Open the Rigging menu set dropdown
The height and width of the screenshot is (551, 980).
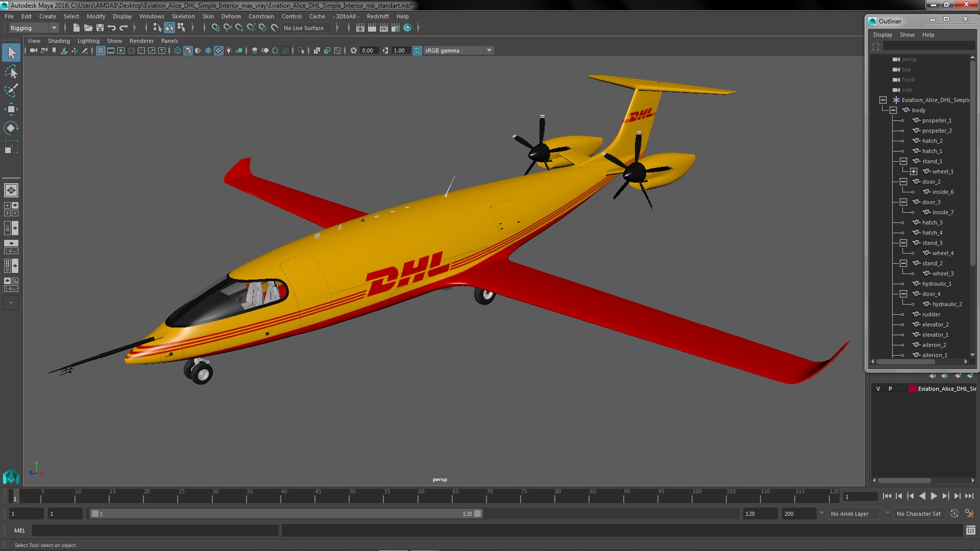(34, 28)
